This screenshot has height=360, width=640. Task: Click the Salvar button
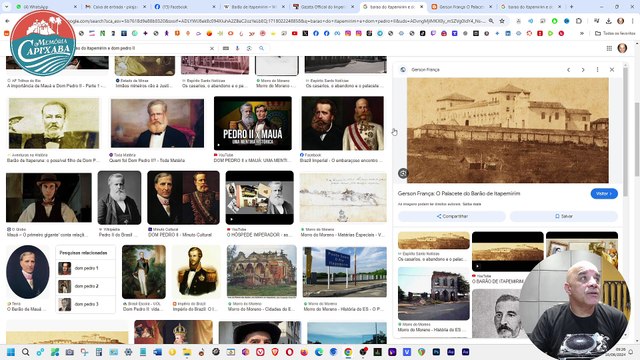click(564, 216)
